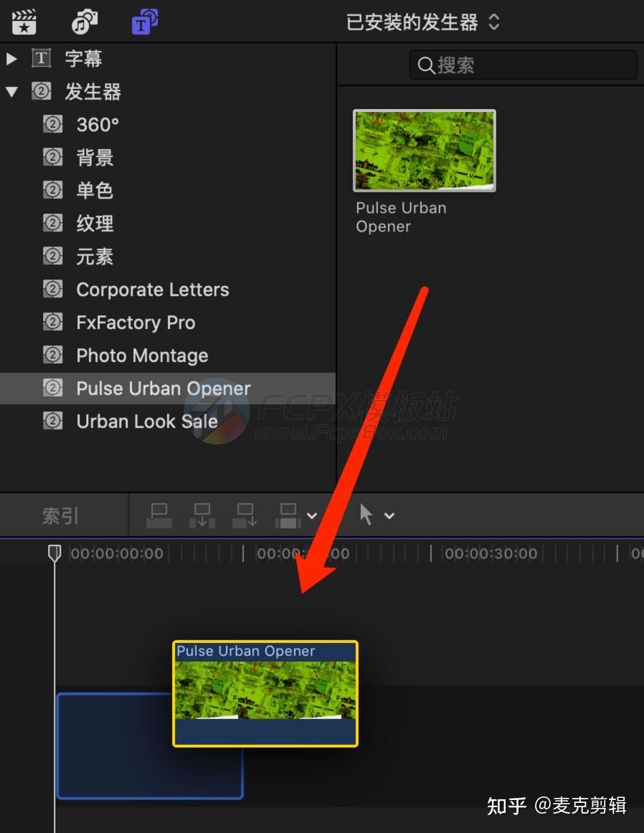The height and width of the screenshot is (833, 644).
Task: Select the 背景 generator category
Action: (95, 157)
